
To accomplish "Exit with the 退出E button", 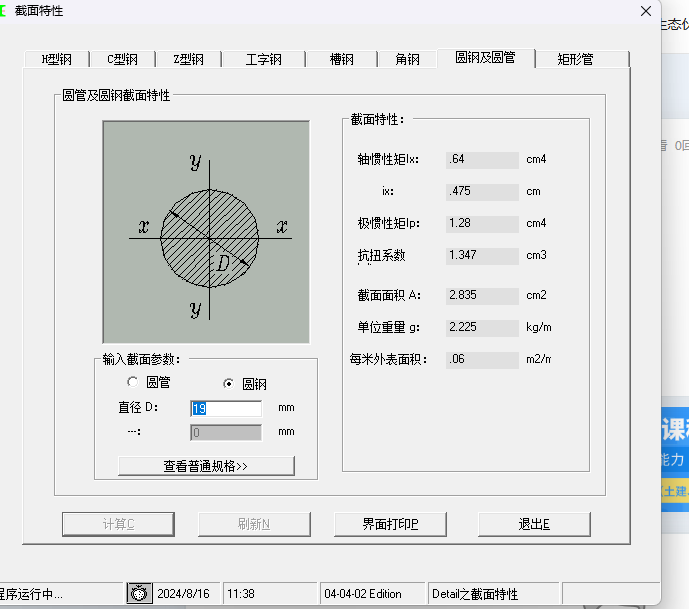I will [534, 524].
